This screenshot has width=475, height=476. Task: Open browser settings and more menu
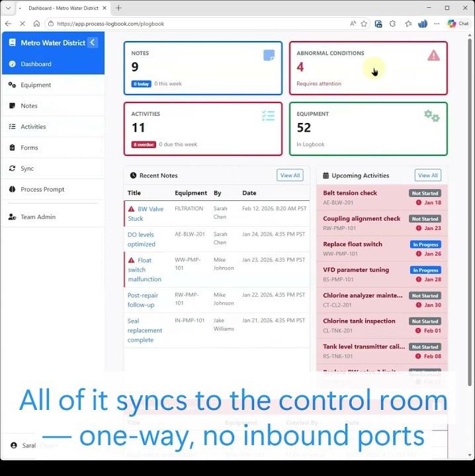[x=437, y=24]
